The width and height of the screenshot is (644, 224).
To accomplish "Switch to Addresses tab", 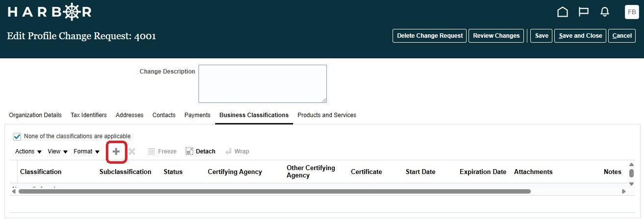I will click(129, 115).
